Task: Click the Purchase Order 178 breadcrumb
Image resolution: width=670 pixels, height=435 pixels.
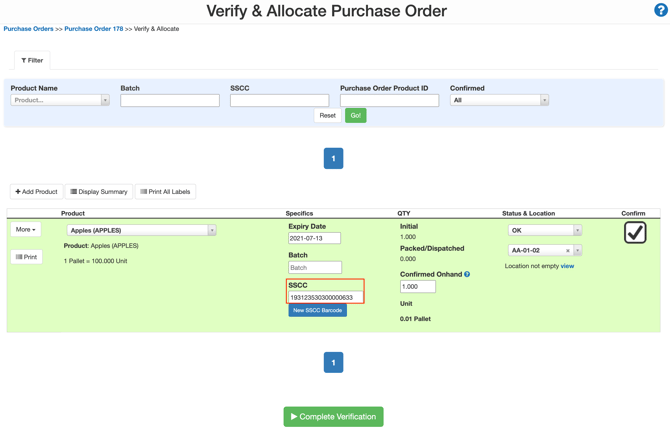Action: coord(94,29)
